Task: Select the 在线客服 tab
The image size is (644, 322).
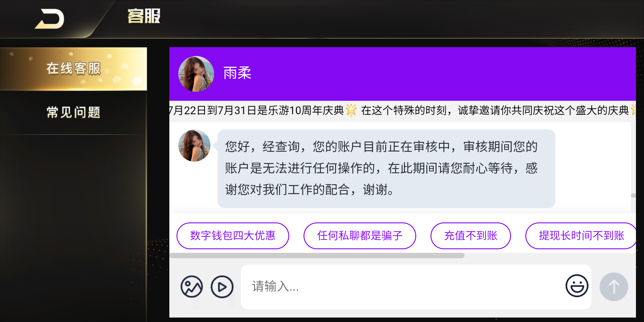Action: tap(73, 69)
